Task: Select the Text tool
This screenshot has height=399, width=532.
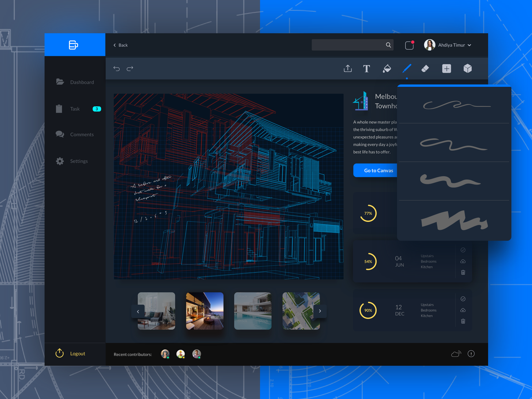Action: [366, 68]
